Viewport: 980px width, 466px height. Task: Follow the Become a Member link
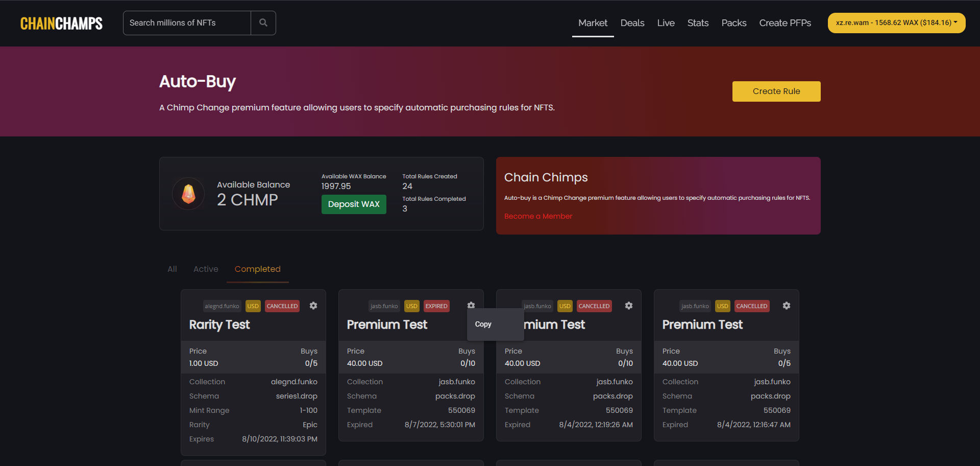pos(538,216)
